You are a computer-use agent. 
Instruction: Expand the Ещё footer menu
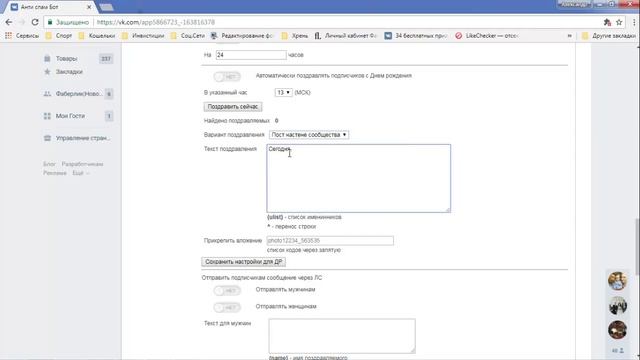coord(80,173)
